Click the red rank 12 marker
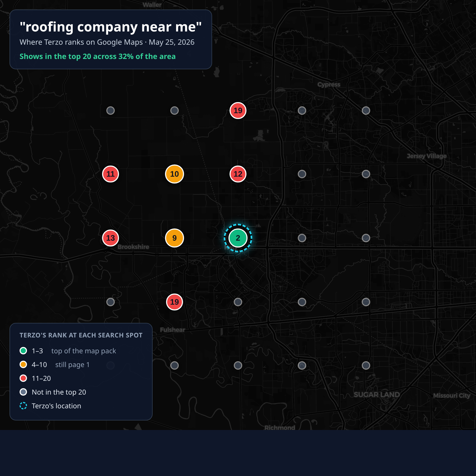 238,174
